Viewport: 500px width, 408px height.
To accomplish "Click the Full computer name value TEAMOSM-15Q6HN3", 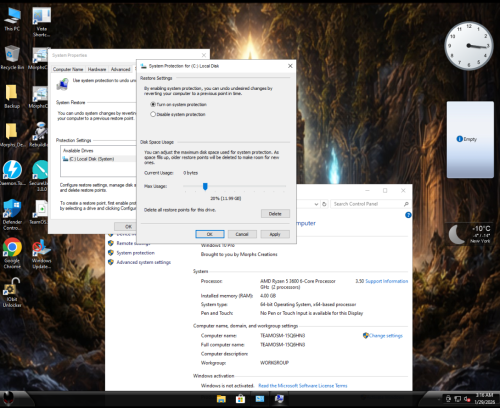I will tap(282, 345).
